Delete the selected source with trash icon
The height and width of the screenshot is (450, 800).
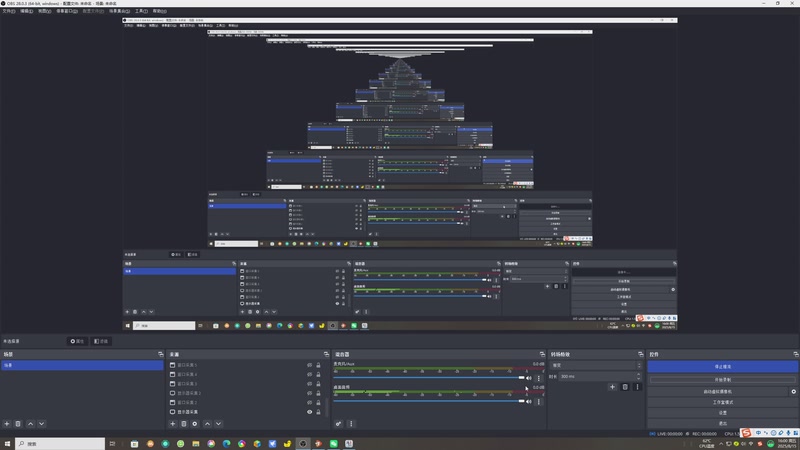pyautogui.click(x=184, y=423)
